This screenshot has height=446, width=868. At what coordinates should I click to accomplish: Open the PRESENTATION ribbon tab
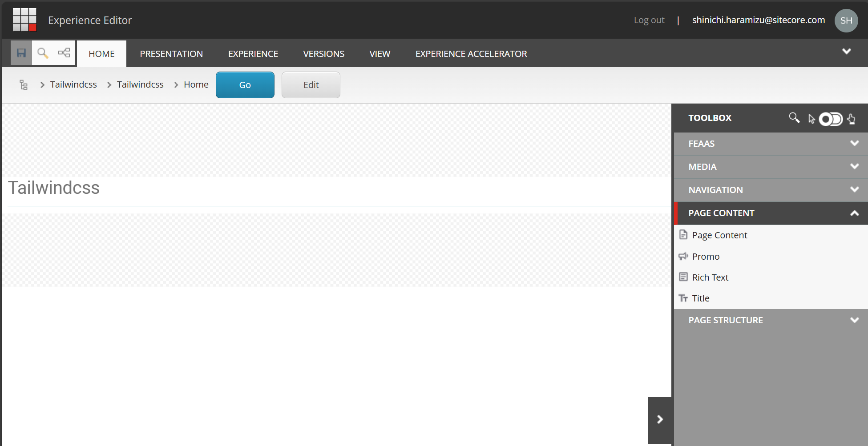pyautogui.click(x=171, y=54)
